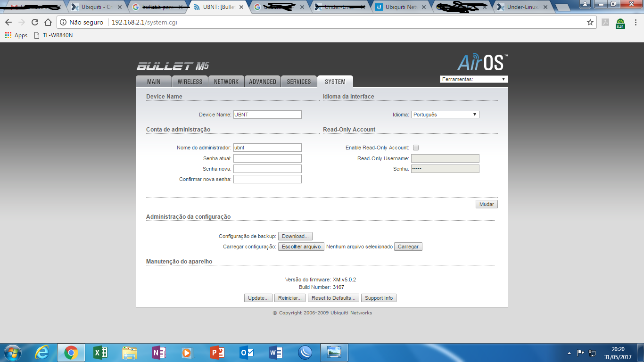Open the Chrome three-dot menu
Screen dimensions: 644x362
pos(635,23)
